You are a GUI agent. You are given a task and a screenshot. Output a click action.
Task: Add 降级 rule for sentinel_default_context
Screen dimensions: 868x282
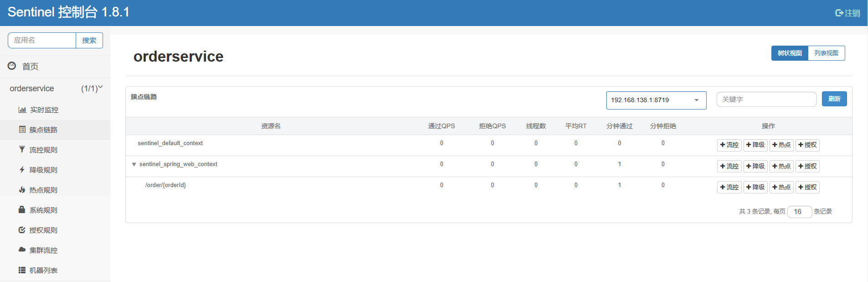755,145
